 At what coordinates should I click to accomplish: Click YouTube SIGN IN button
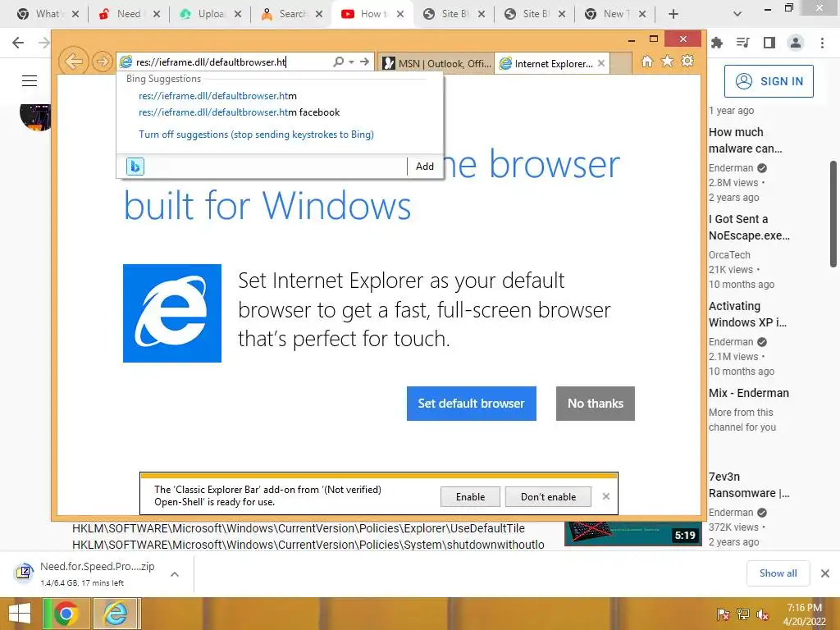(x=769, y=81)
